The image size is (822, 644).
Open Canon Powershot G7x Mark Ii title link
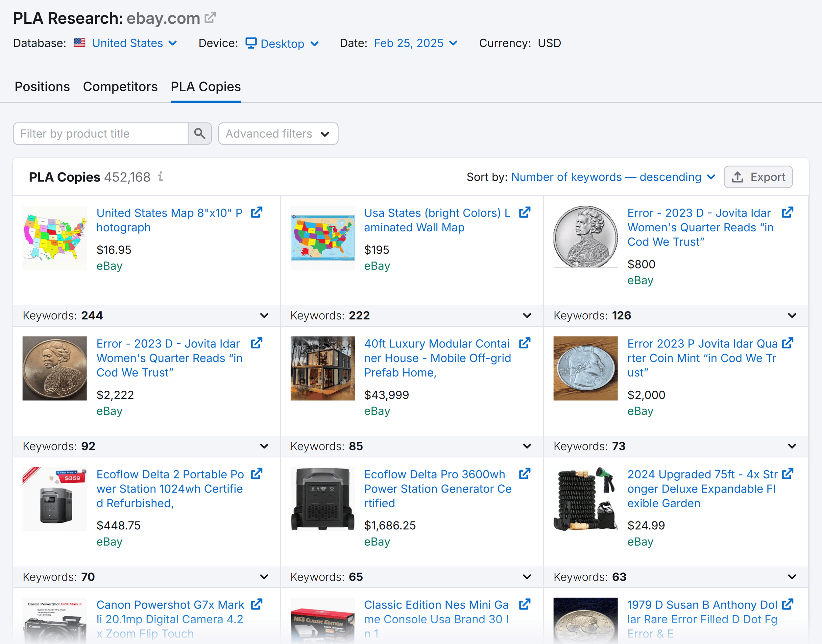coord(171,619)
